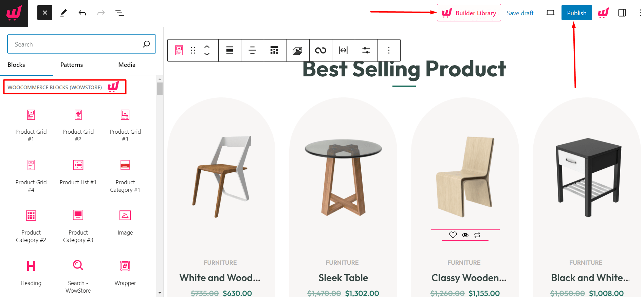Open the editor options menu
This screenshot has height=297, width=644.
click(640, 13)
